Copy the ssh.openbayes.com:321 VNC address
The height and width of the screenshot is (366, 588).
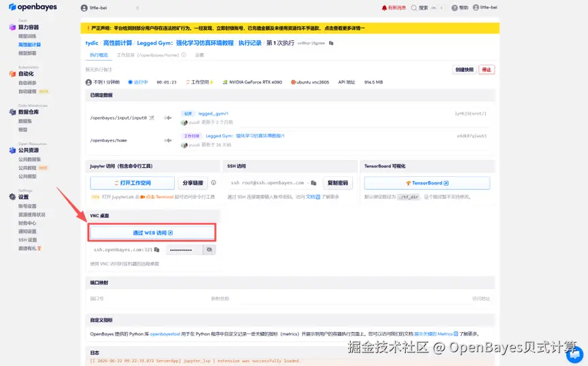[x=157, y=250]
